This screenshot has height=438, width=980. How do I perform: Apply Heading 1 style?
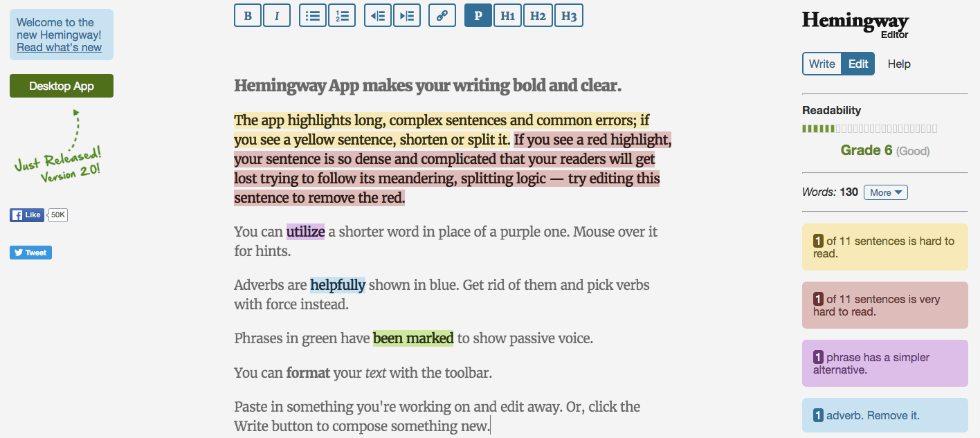pos(507,16)
